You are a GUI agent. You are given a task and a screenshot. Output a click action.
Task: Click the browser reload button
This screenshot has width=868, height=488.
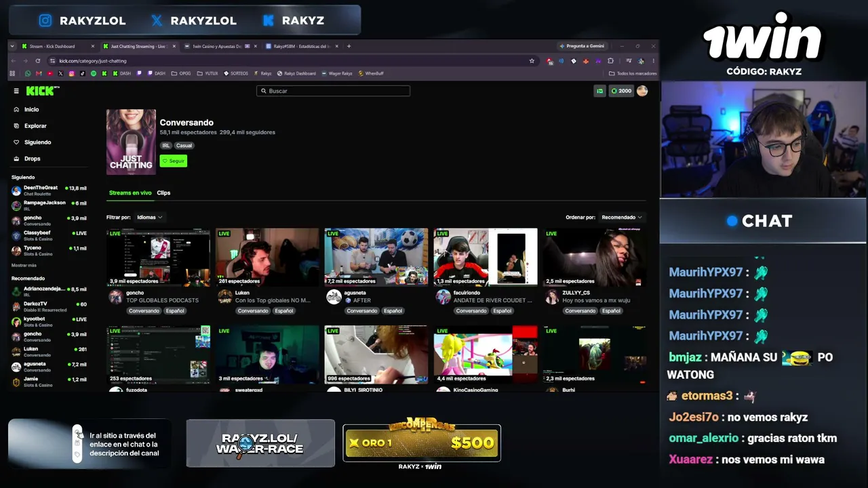[x=38, y=61]
